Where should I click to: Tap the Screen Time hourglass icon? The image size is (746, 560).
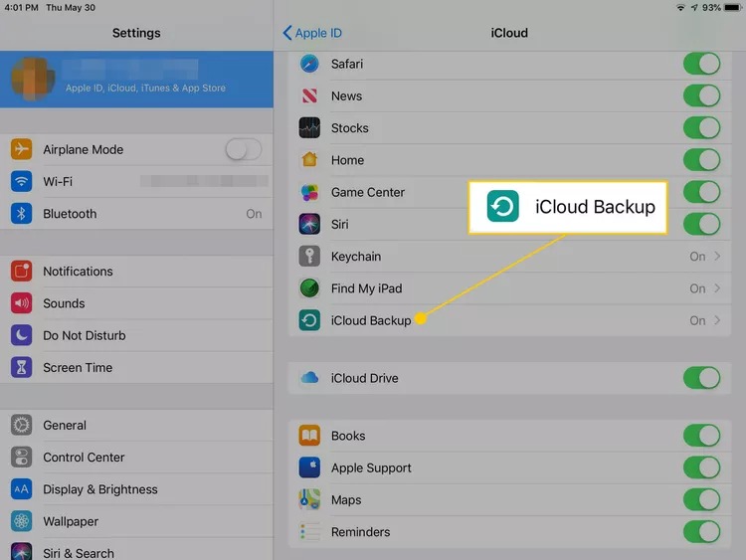tap(22, 368)
